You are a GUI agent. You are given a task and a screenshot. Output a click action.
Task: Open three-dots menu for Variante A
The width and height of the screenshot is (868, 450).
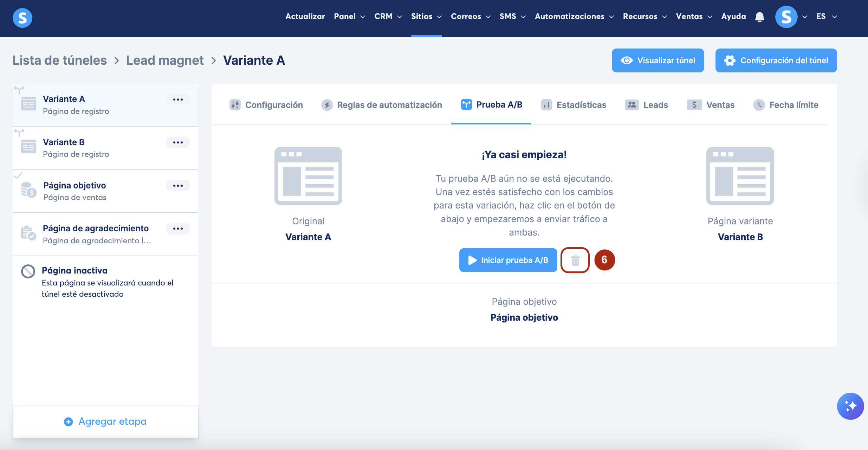[x=178, y=99]
